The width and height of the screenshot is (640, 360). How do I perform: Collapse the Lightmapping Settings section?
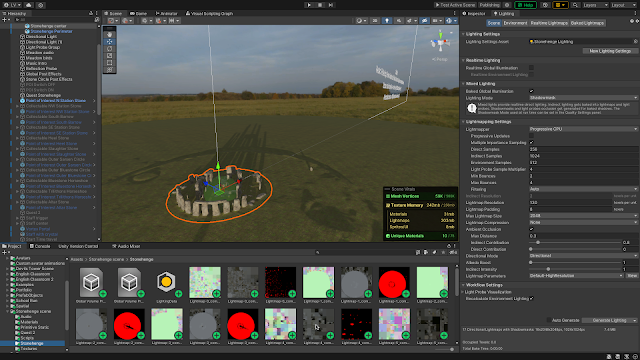[488, 122]
